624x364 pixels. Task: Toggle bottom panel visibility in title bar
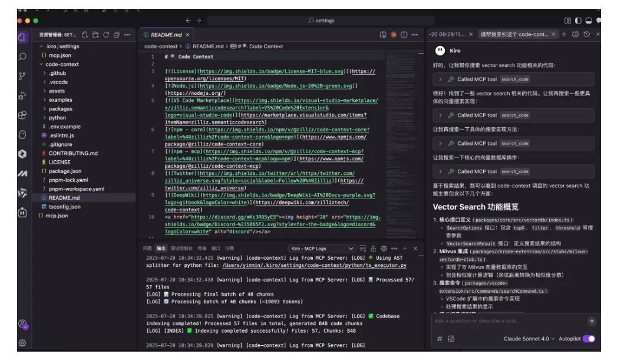pyautogui.click(x=589, y=21)
